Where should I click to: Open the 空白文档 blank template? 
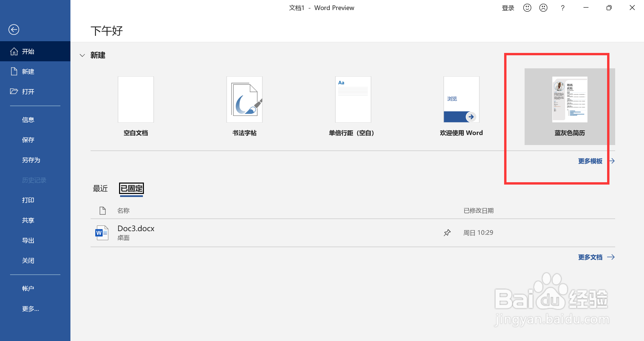click(x=136, y=107)
